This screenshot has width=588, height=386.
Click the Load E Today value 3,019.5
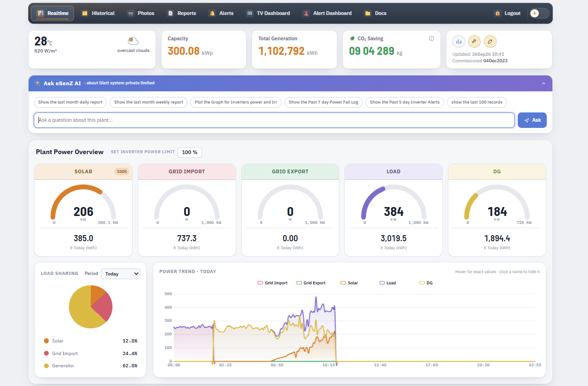pyautogui.click(x=394, y=238)
